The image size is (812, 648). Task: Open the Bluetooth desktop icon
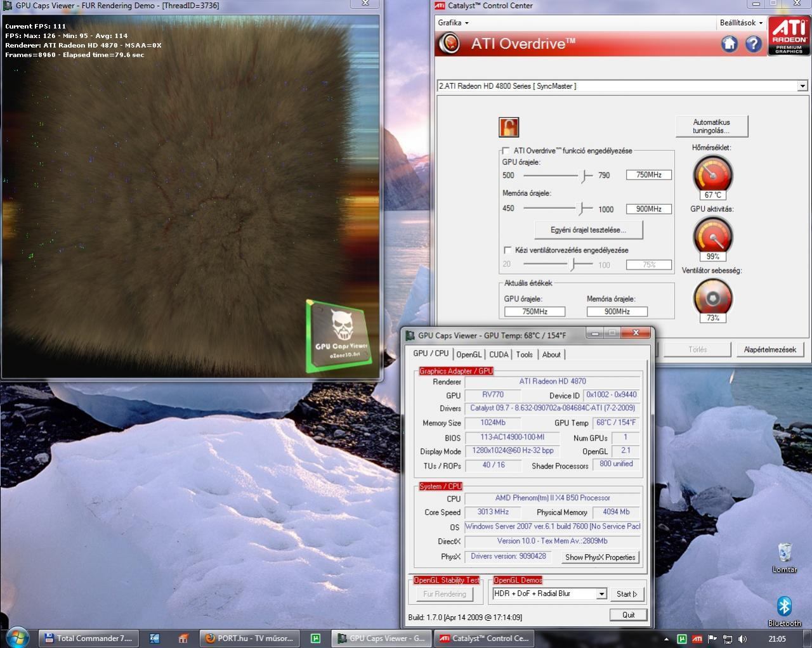pos(784,611)
